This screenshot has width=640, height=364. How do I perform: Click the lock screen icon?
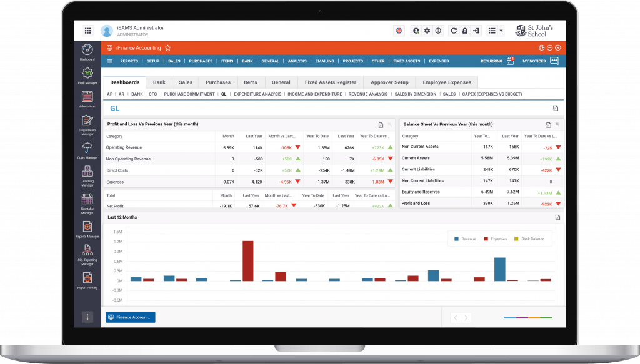pos(465,31)
